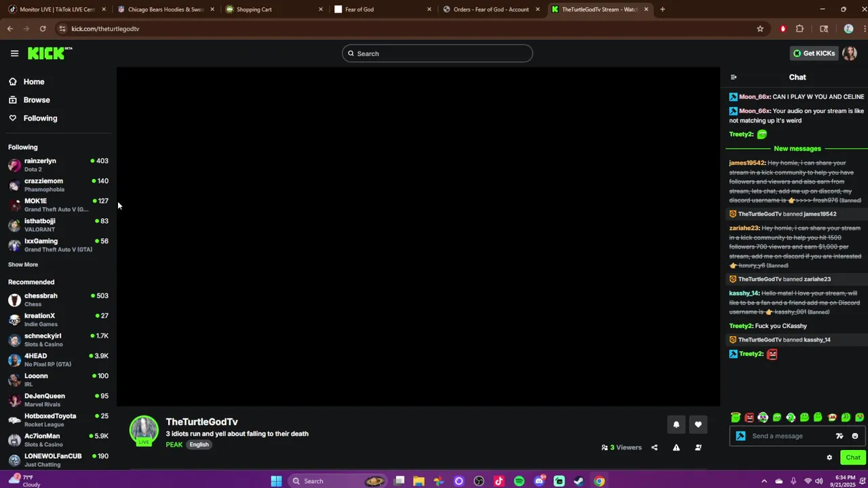
Task: Click New messages divider in chat
Action: point(797,148)
